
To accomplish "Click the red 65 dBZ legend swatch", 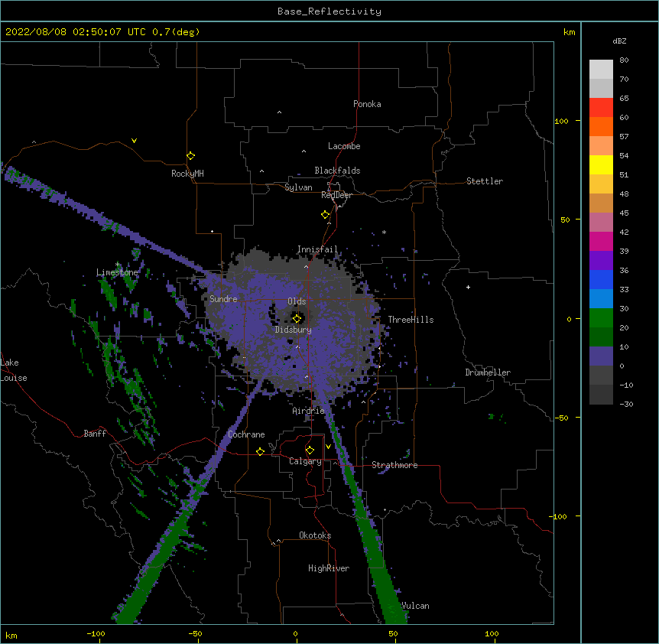I will pos(601,108).
